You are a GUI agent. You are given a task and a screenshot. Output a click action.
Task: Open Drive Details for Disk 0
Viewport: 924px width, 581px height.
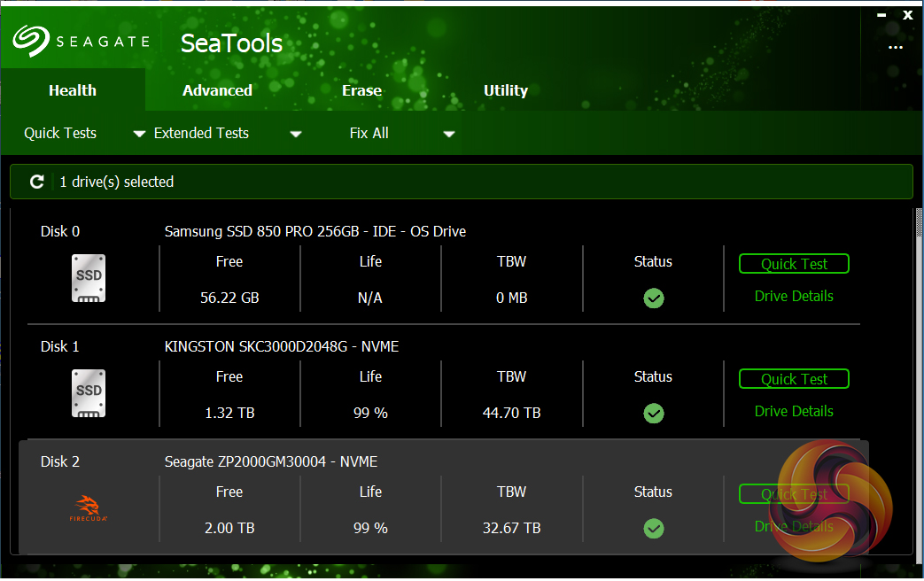pyautogui.click(x=794, y=296)
